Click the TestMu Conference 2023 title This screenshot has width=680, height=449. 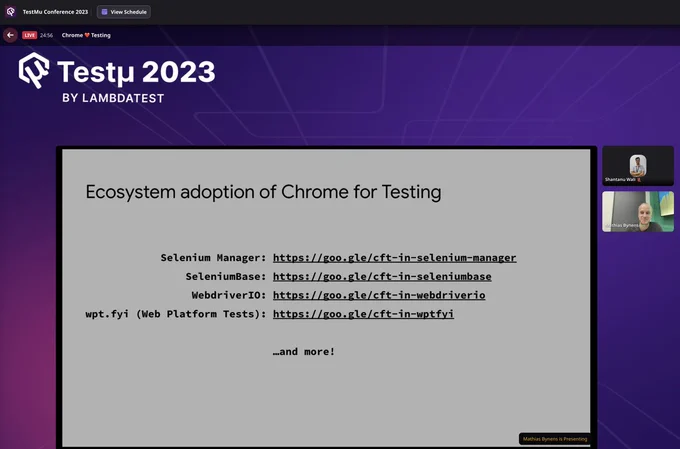(x=55, y=12)
